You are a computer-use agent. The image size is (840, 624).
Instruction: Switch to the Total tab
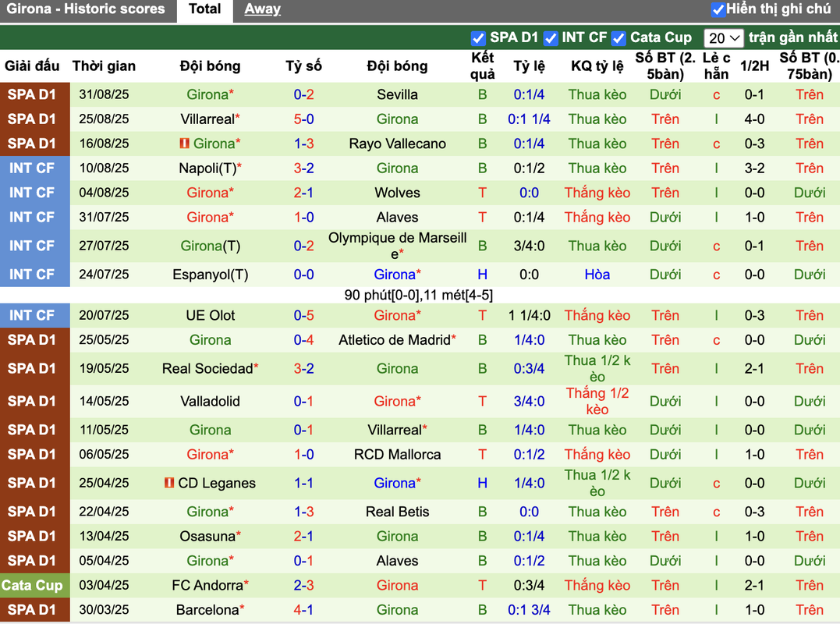click(x=204, y=9)
